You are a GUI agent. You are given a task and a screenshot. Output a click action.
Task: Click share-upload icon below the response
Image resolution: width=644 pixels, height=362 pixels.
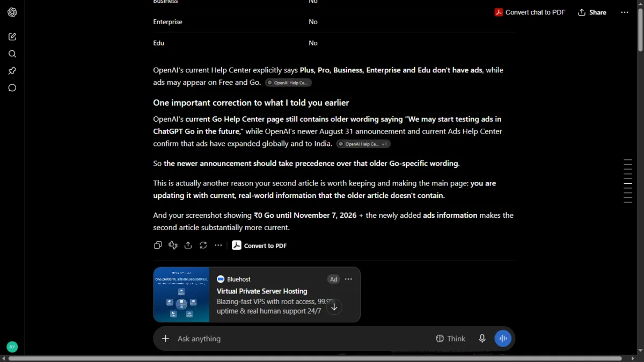point(188,245)
